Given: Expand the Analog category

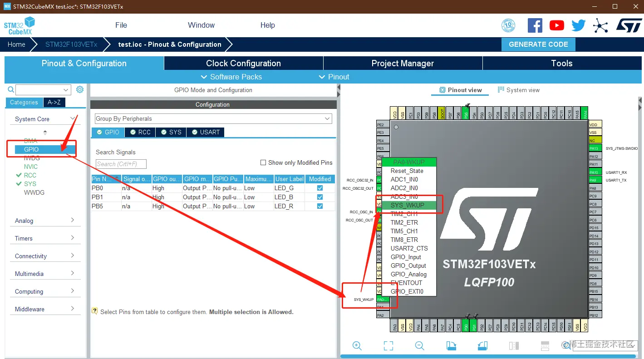Looking at the screenshot, I should click(45, 221).
